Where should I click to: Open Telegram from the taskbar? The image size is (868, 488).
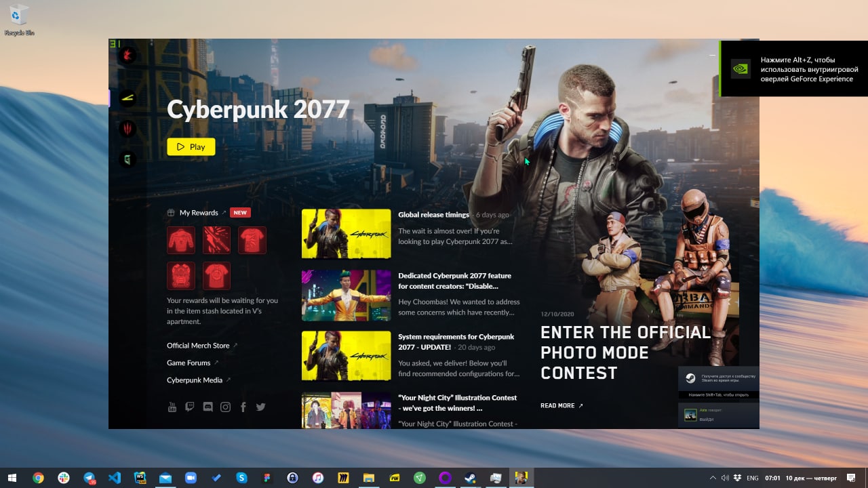[x=89, y=478]
